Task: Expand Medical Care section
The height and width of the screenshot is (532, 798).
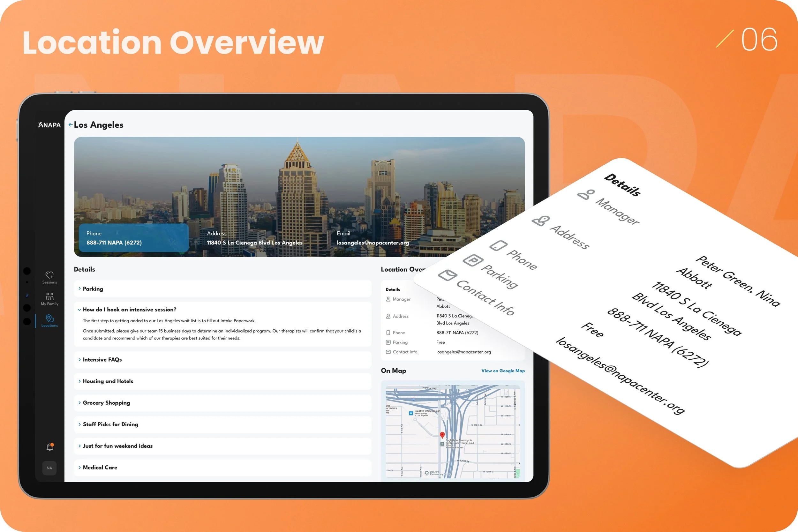Action: click(x=100, y=468)
